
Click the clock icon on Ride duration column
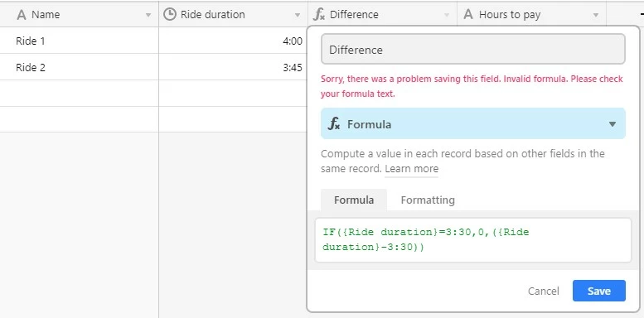coord(169,14)
